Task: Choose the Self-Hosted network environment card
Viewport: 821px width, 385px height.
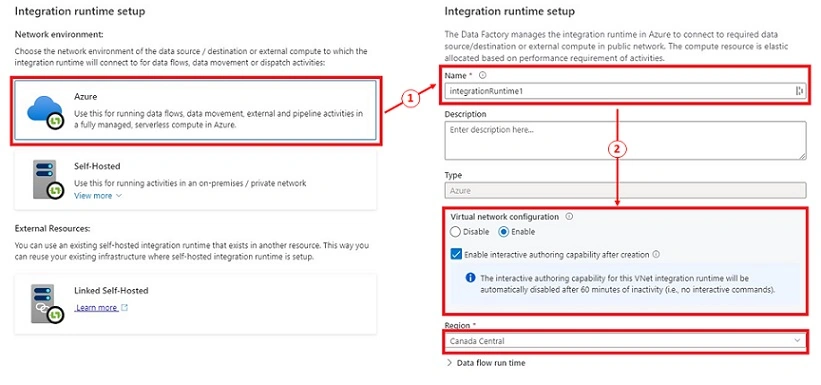Action: click(195, 180)
